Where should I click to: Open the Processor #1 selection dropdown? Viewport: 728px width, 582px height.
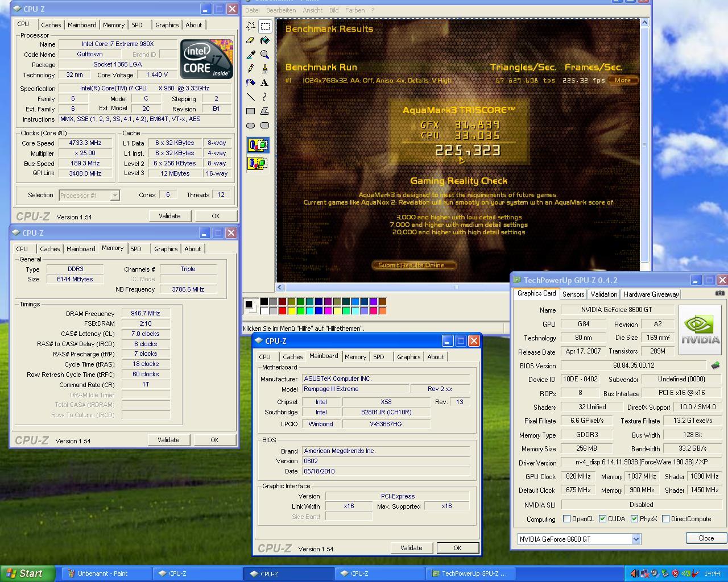coord(89,196)
